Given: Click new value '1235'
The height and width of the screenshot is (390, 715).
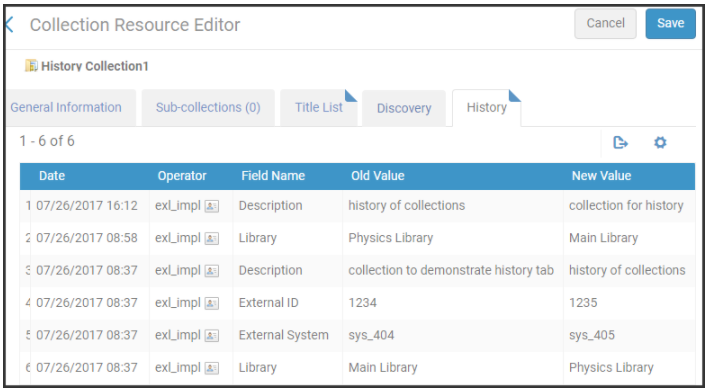Looking at the screenshot, I should tap(583, 303).
